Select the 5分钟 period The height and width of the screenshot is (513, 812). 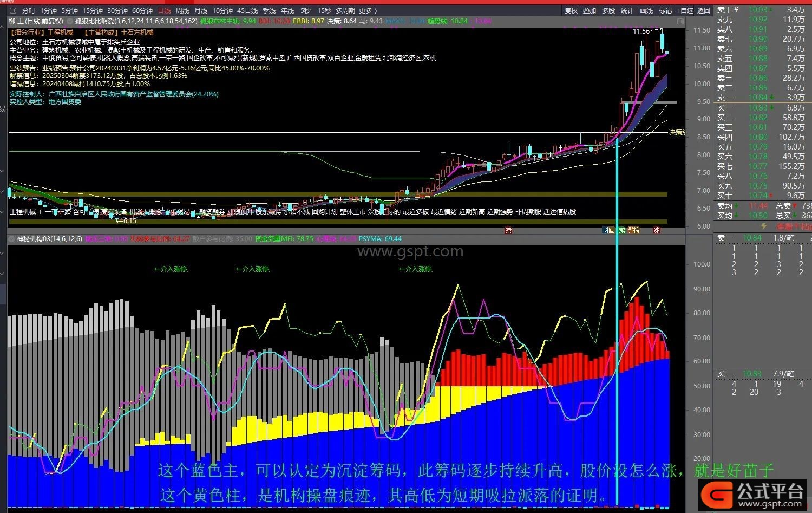pyautogui.click(x=69, y=10)
